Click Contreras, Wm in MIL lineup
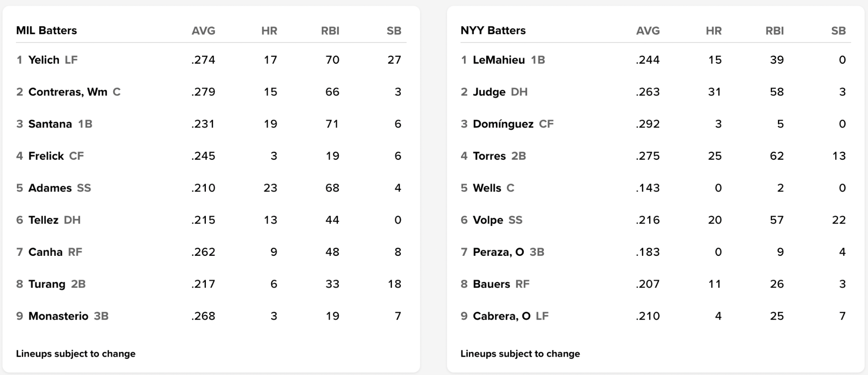The height and width of the screenshot is (375, 868). (x=68, y=92)
